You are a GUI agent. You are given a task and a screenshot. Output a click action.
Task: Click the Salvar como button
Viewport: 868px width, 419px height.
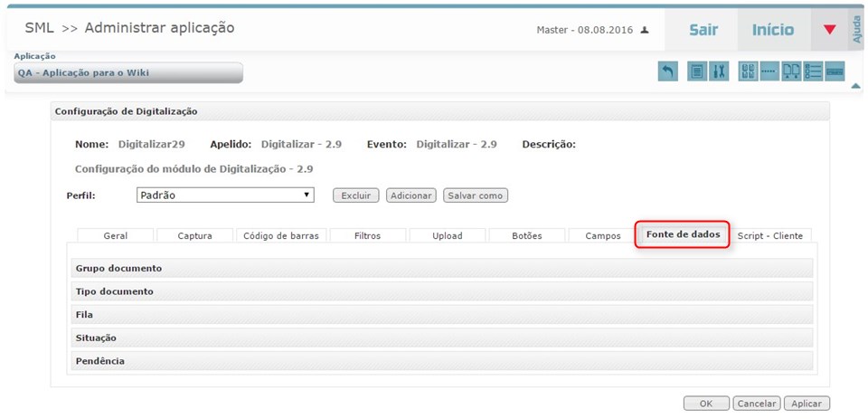click(476, 195)
